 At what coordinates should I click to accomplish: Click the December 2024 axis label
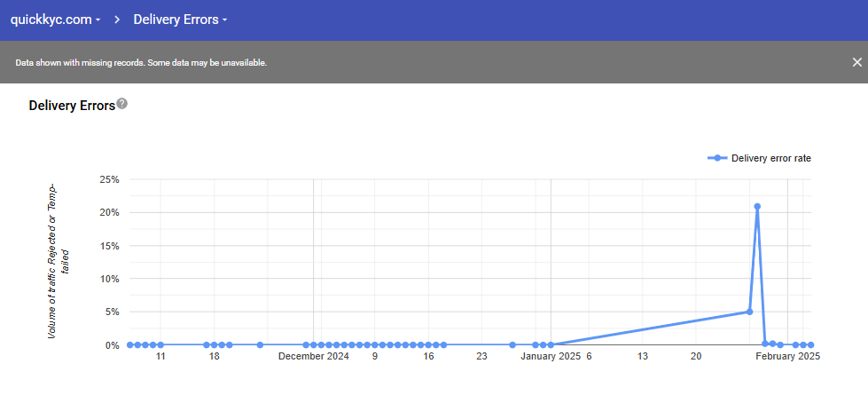pyautogui.click(x=313, y=357)
